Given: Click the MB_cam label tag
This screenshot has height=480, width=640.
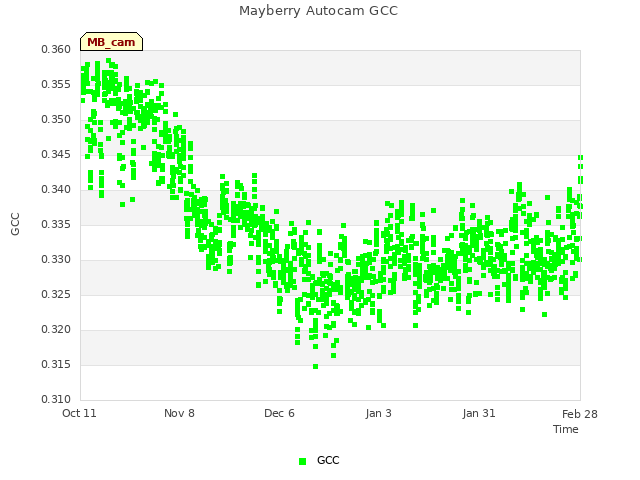Looking at the screenshot, I should click(111, 42).
